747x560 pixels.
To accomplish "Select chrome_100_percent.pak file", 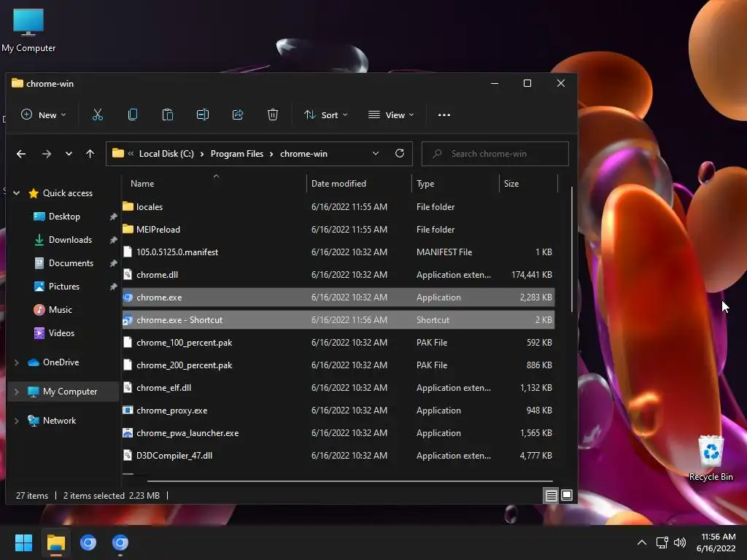I will tap(338, 343).
